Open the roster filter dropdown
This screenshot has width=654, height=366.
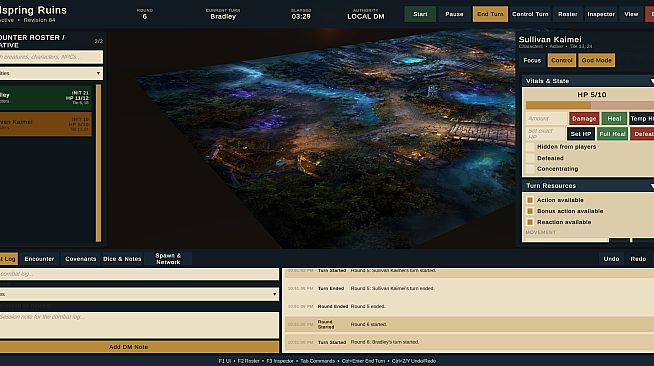[x=51, y=73]
